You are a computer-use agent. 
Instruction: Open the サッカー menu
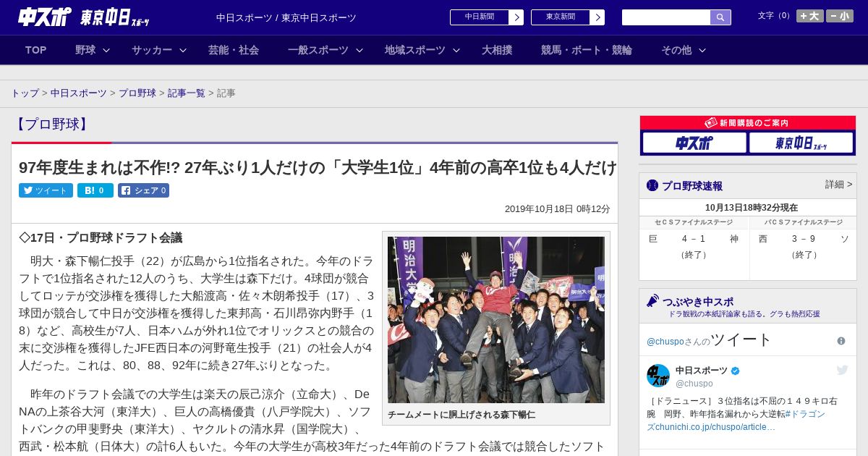pos(152,50)
